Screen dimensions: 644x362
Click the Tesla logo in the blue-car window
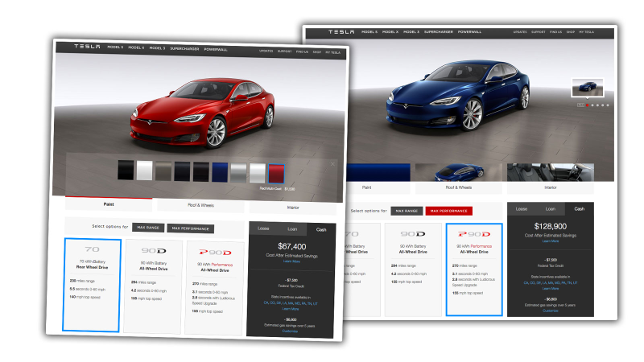point(341,31)
